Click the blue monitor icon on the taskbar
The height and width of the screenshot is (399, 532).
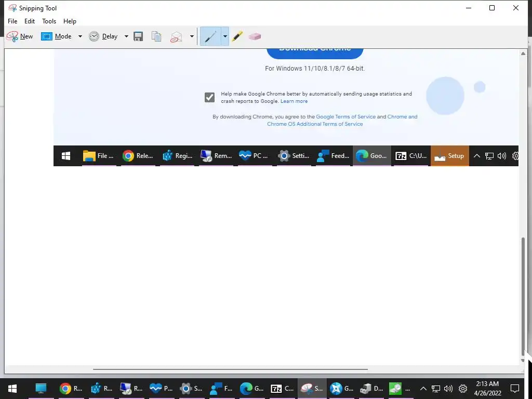[x=41, y=389]
